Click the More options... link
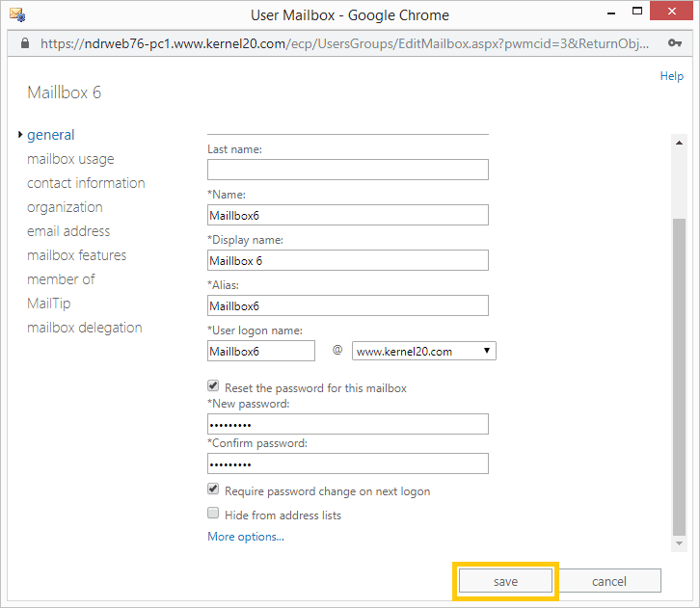This screenshot has height=608, width=700. coord(246,536)
